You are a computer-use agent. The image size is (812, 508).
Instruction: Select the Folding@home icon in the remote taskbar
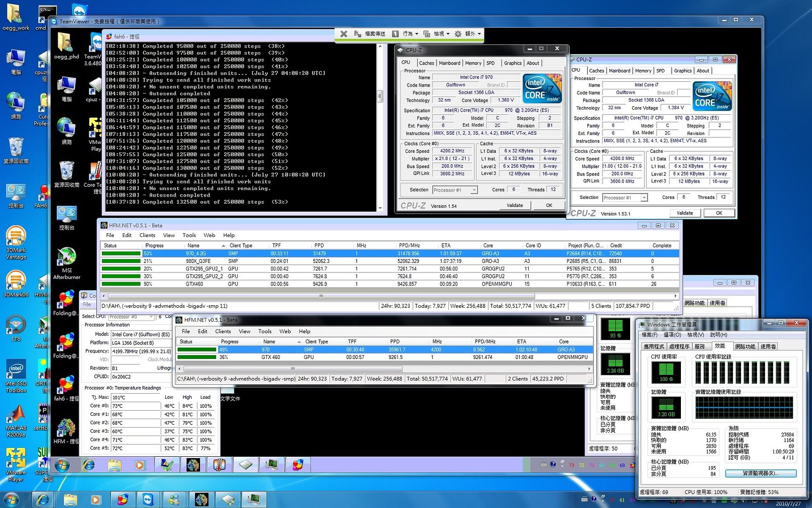click(x=298, y=465)
